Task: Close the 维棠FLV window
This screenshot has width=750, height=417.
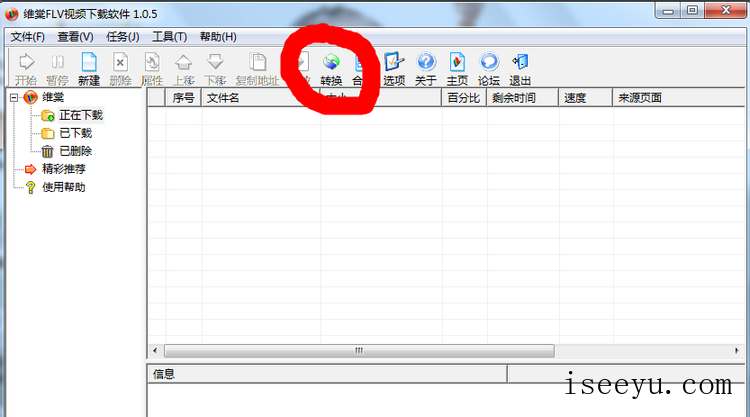Action: tap(725, 11)
